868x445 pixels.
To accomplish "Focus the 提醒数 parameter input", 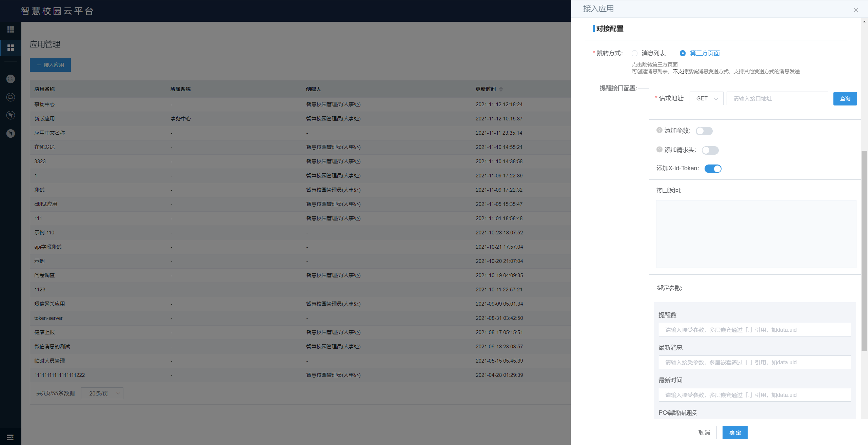I will point(755,330).
